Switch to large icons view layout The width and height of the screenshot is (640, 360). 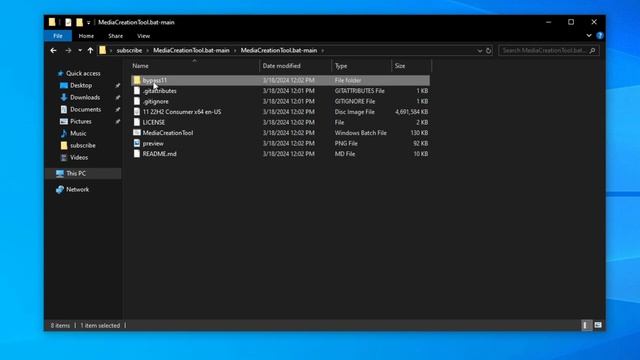pyautogui.click(x=598, y=325)
